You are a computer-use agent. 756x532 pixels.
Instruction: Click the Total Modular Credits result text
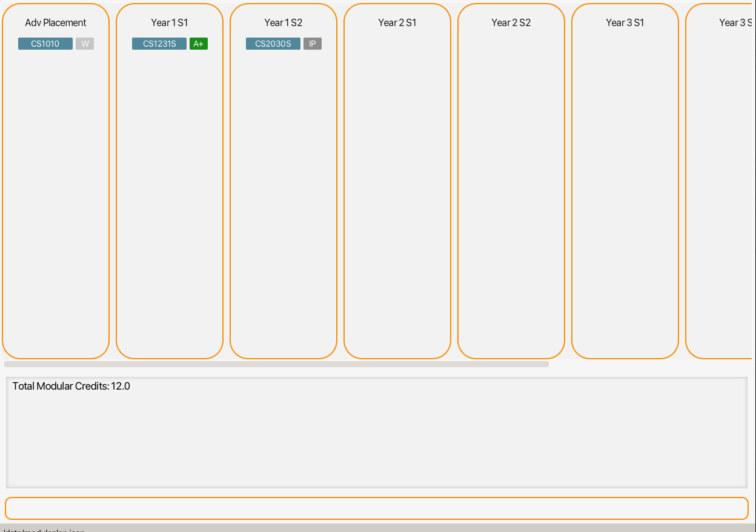pos(71,386)
